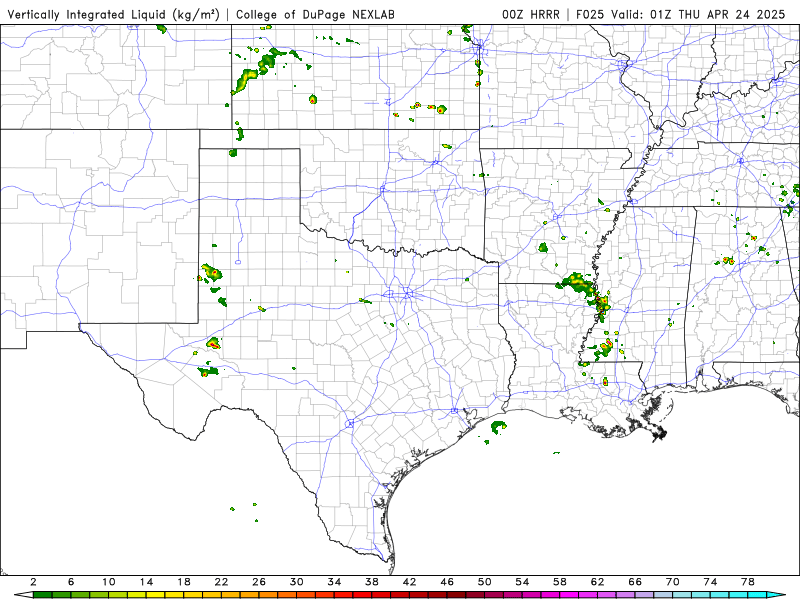
Task: Click the legend value "18"
Action: [184, 582]
